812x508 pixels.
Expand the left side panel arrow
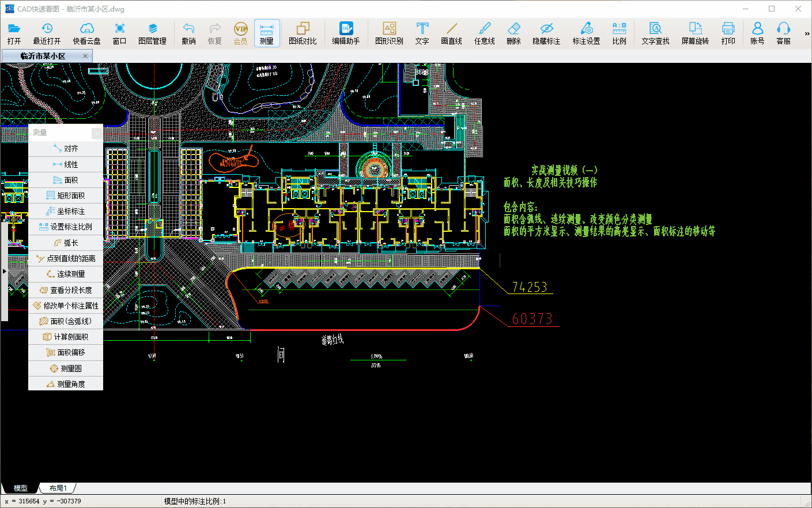(x=4, y=271)
